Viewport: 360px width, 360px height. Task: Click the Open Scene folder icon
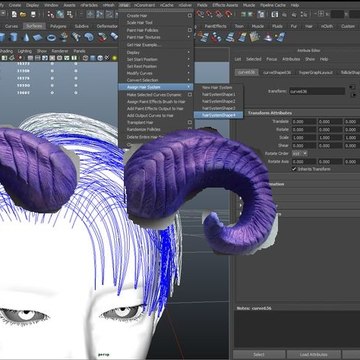[23, 14]
